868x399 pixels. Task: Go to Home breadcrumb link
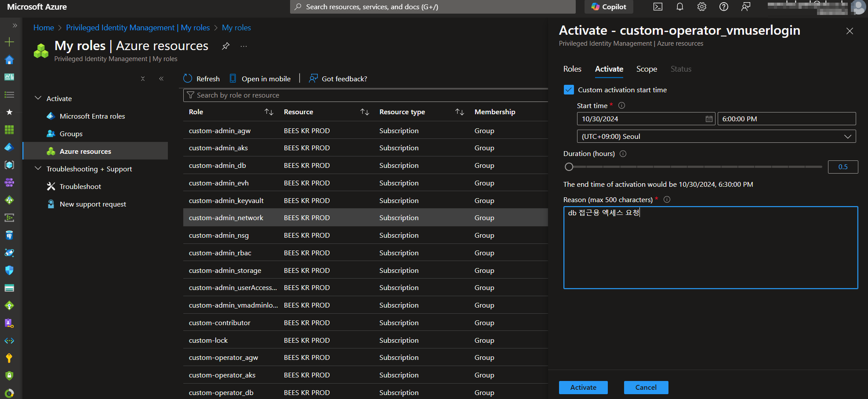tap(44, 28)
